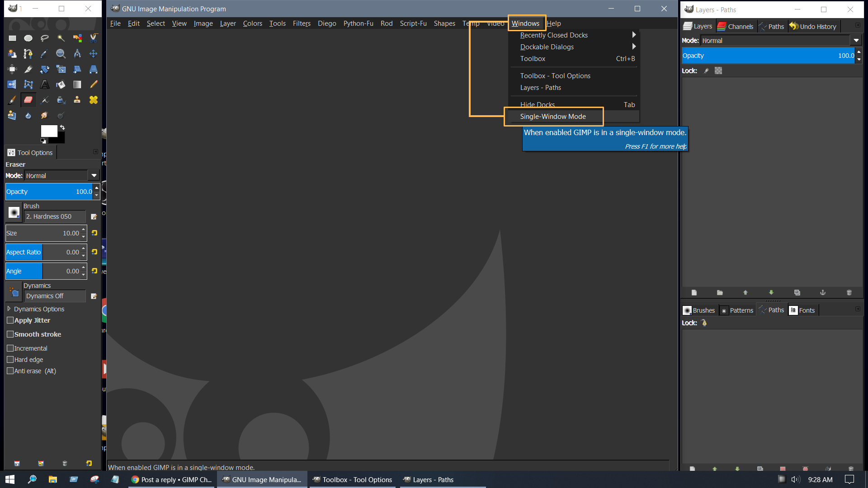Duplicate the layer using Layers dock button
The height and width of the screenshot is (488, 868).
click(x=797, y=293)
